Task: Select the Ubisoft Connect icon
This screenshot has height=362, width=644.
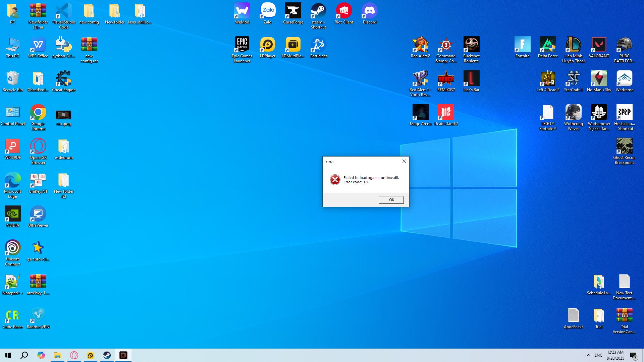Action: [13, 248]
